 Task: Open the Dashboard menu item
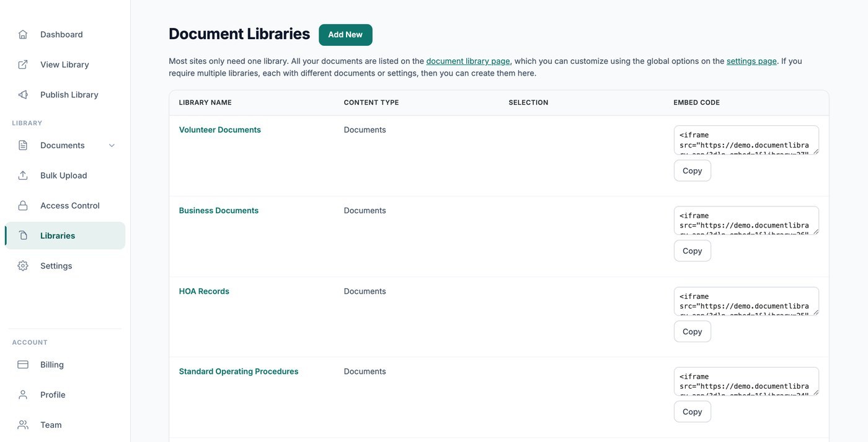65,34
